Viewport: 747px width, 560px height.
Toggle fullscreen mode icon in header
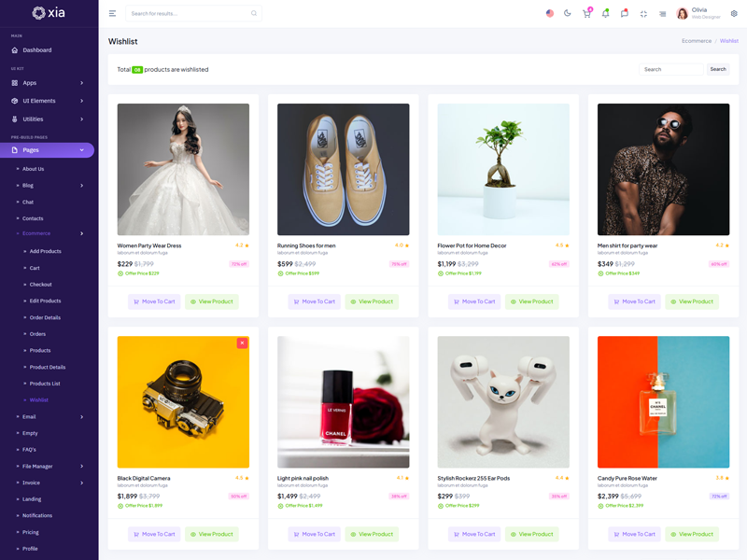pyautogui.click(x=643, y=14)
